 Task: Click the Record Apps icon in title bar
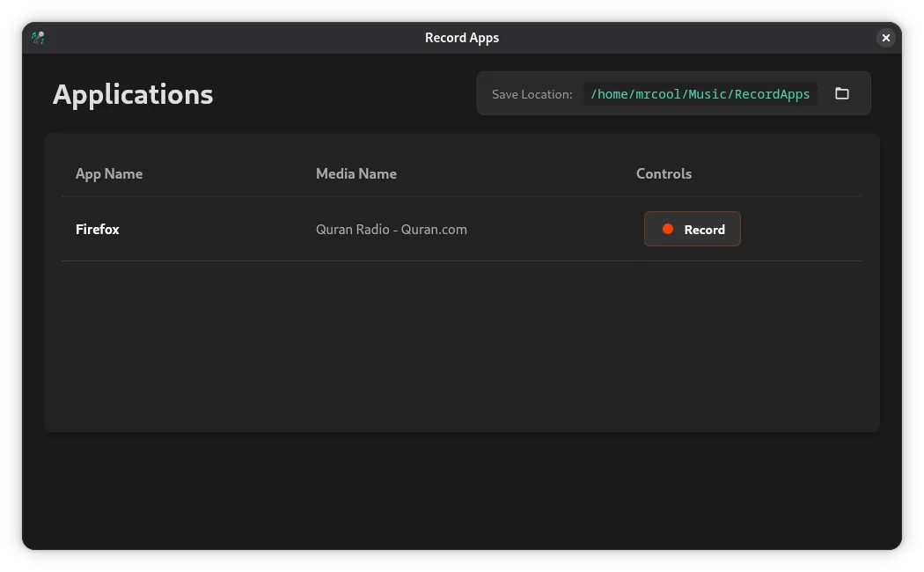[x=38, y=38]
